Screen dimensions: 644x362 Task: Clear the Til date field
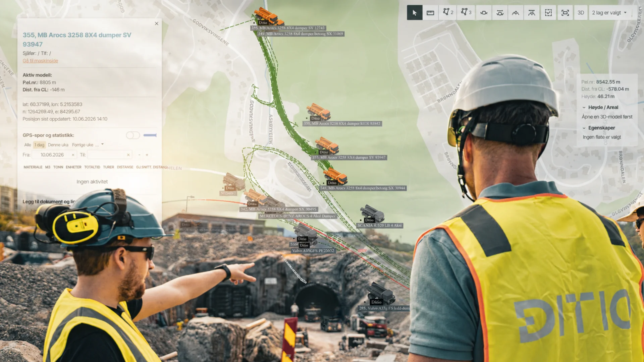pyautogui.click(x=128, y=155)
